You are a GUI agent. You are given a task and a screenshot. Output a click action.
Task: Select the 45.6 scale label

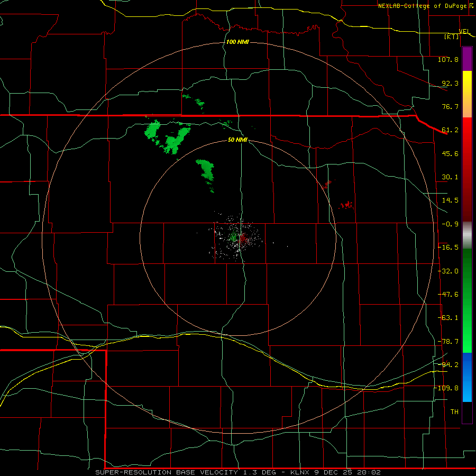point(450,153)
